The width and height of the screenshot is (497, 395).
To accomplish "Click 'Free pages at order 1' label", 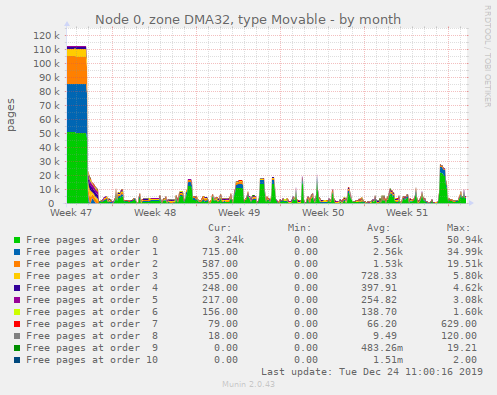I will [92, 252].
